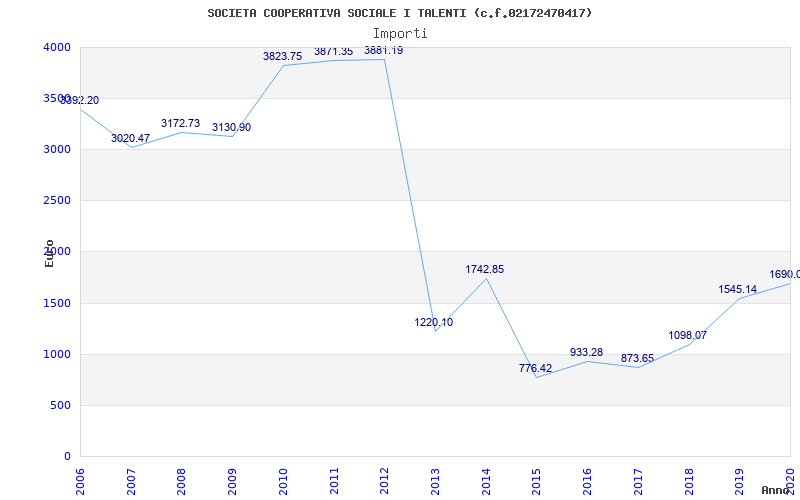Select data label 1742.85
This screenshot has height=500, width=800.
(x=485, y=269)
